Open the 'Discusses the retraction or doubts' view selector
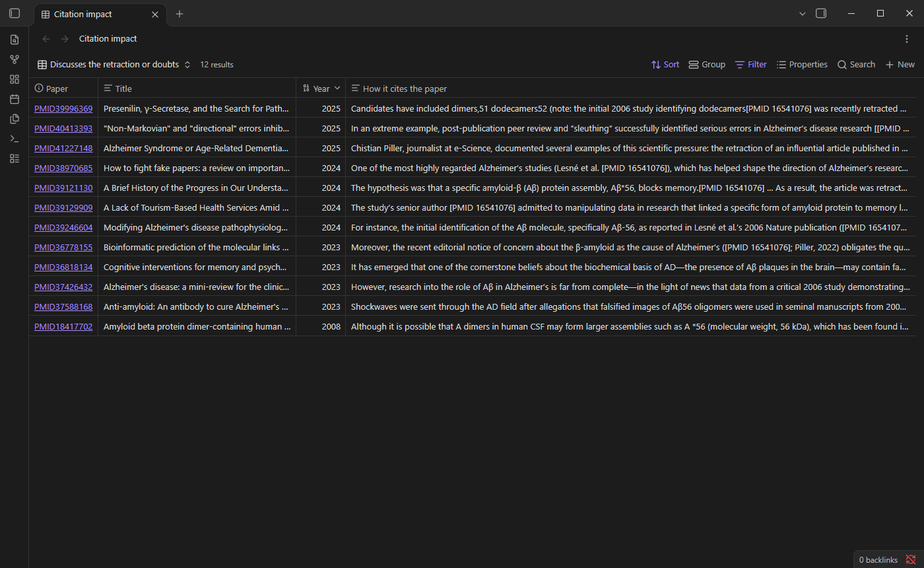 tap(114, 65)
